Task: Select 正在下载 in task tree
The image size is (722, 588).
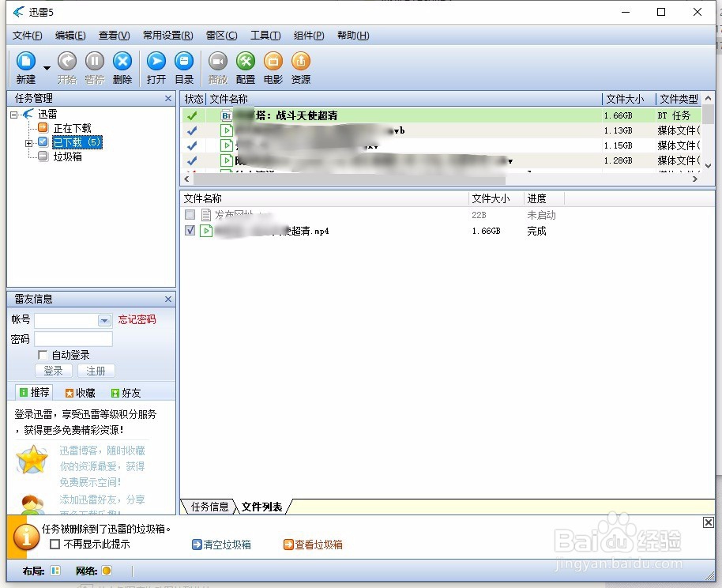Action: click(x=73, y=128)
